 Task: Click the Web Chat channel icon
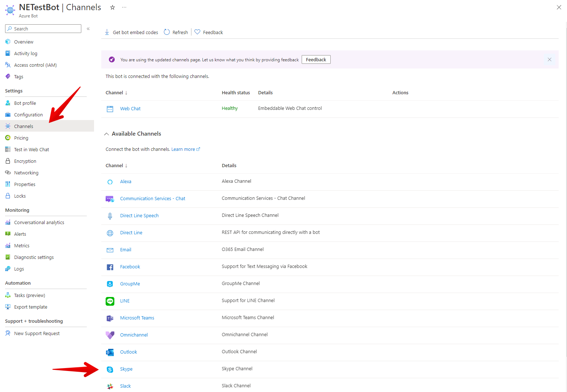pyautogui.click(x=110, y=109)
